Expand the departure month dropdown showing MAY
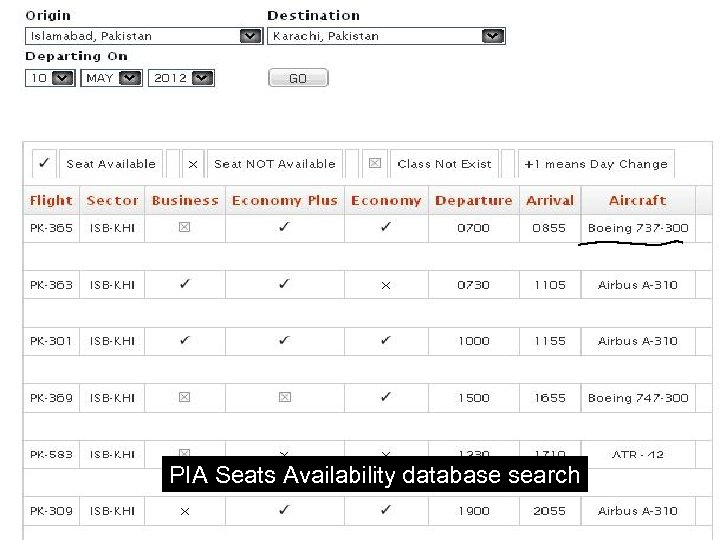Viewport: 720px width, 540px height. click(112, 78)
